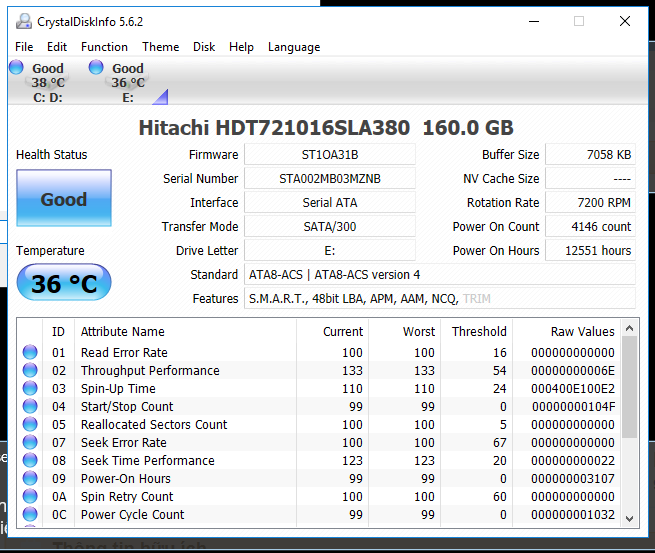
Task: Minimize the CrystalDiskInfo window
Action: [534, 21]
